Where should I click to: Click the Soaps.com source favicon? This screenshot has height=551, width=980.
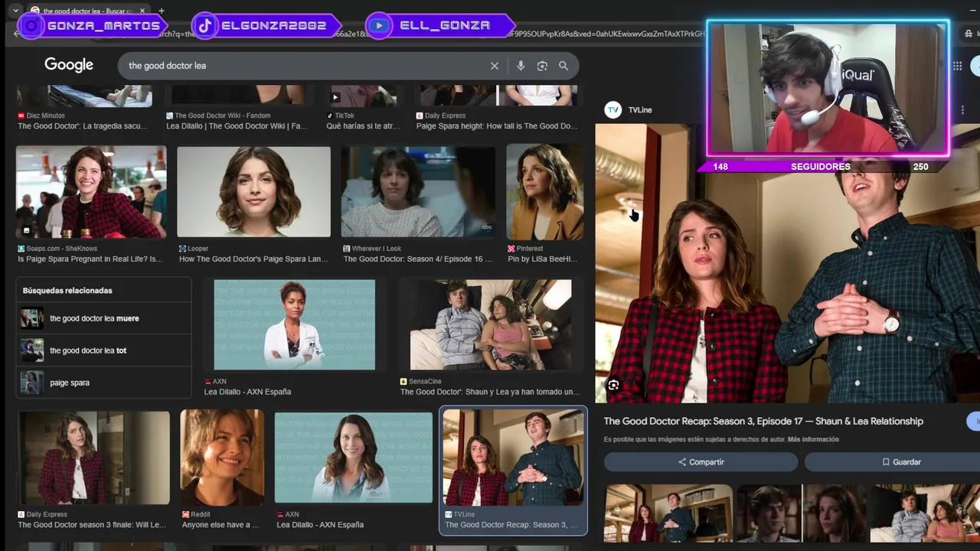click(x=21, y=249)
